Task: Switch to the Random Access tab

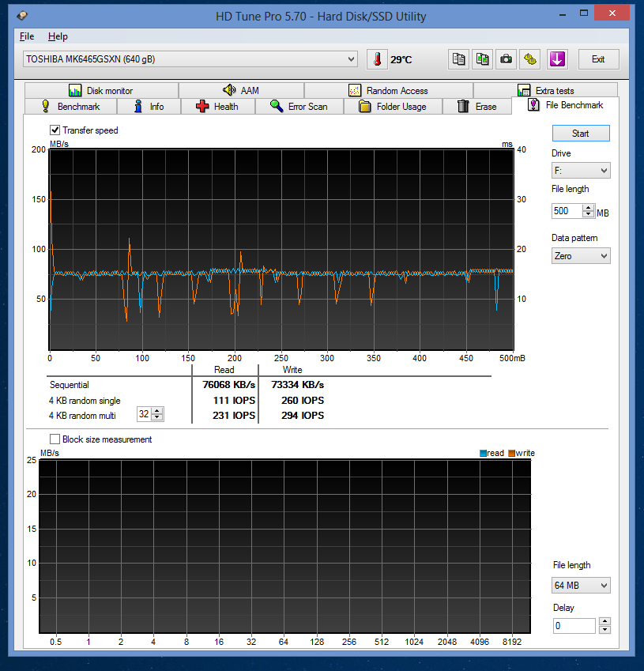Action: [389, 90]
